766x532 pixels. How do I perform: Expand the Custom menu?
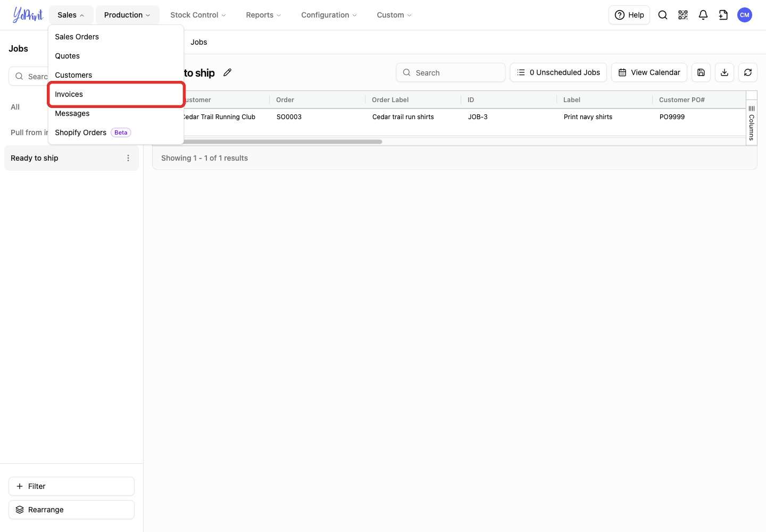point(394,15)
